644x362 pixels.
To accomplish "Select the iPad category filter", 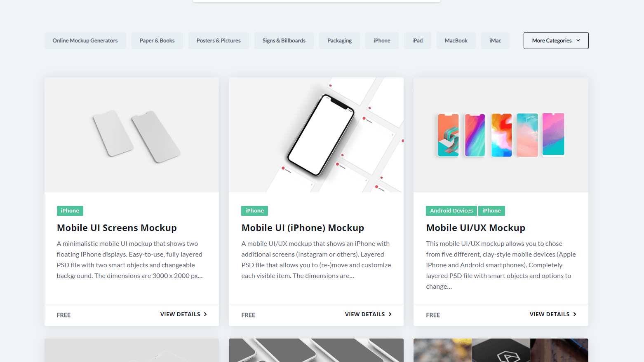I will pyautogui.click(x=417, y=40).
